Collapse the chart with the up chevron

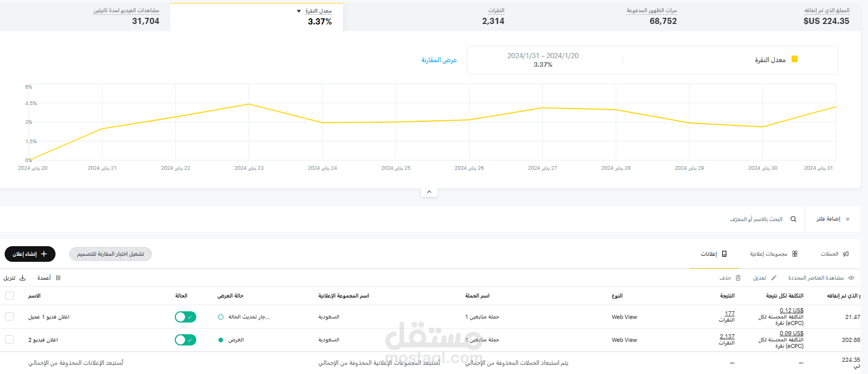(x=429, y=192)
